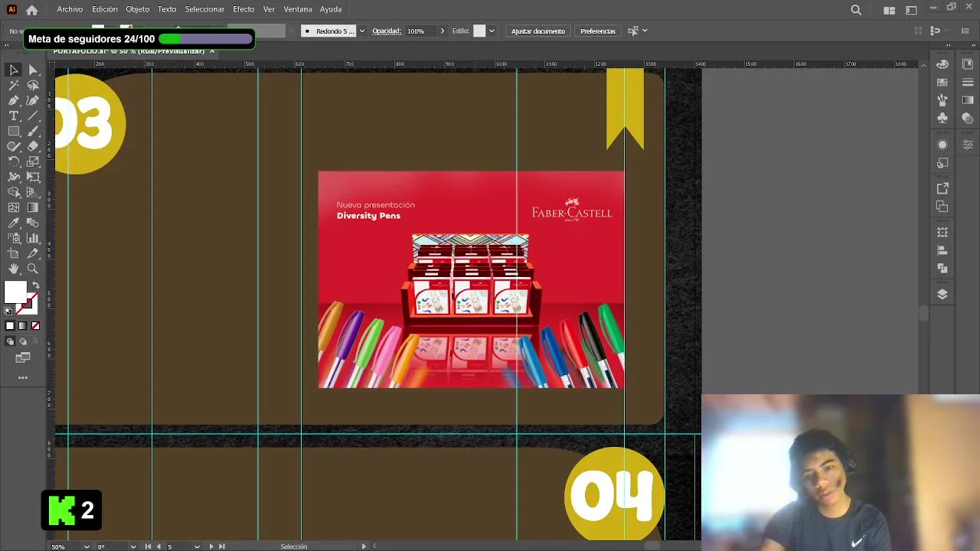Expand the Opacity slider arrow
Viewport: 980px width, 551px height.
coord(442,31)
